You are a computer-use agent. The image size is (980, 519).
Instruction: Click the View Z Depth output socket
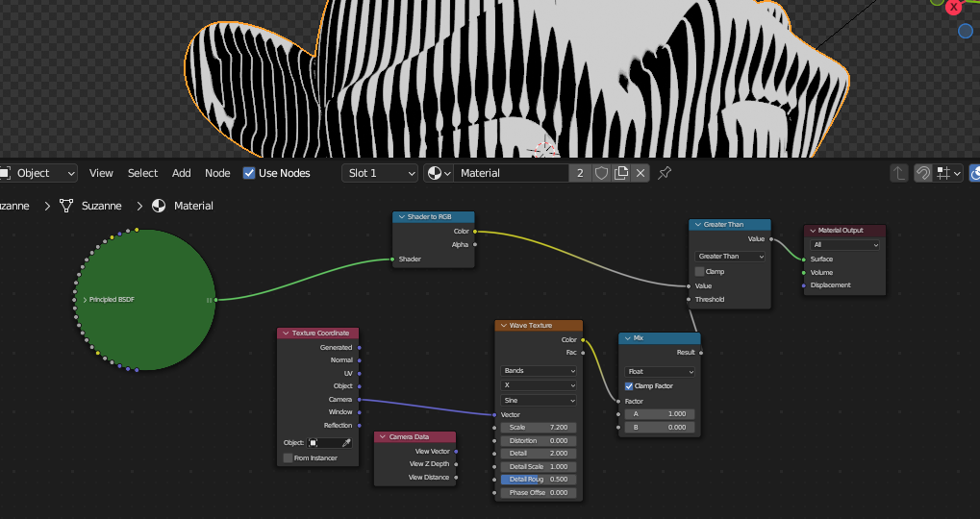(x=456, y=464)
